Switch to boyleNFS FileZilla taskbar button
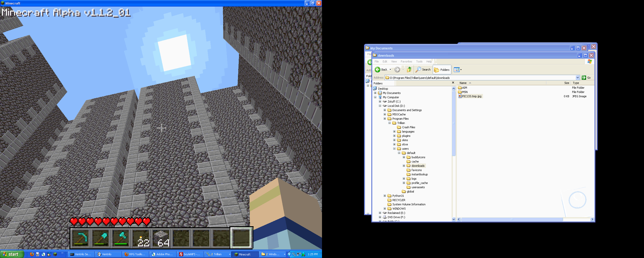This screenshot has height=258, width=644. [190, 254]
